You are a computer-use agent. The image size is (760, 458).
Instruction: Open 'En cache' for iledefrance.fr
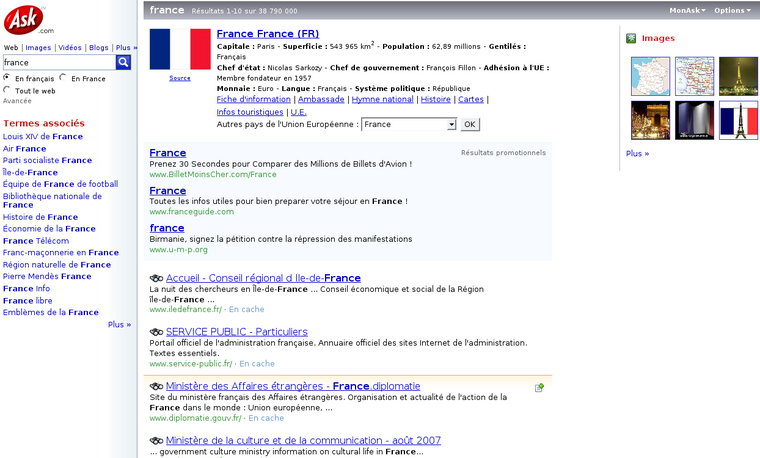click(247, 309)
